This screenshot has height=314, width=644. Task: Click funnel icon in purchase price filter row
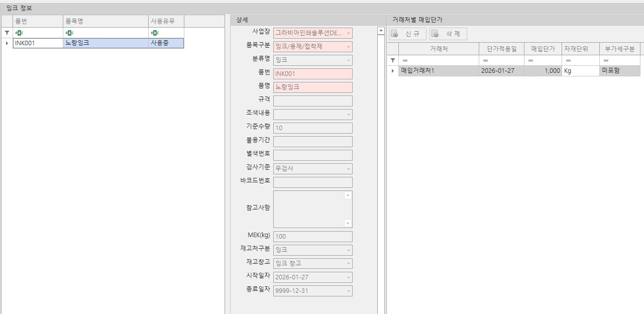point(393,60)
